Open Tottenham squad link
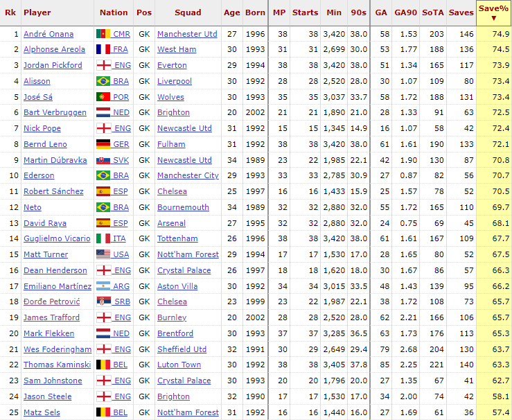 click(x=177, y=238)
